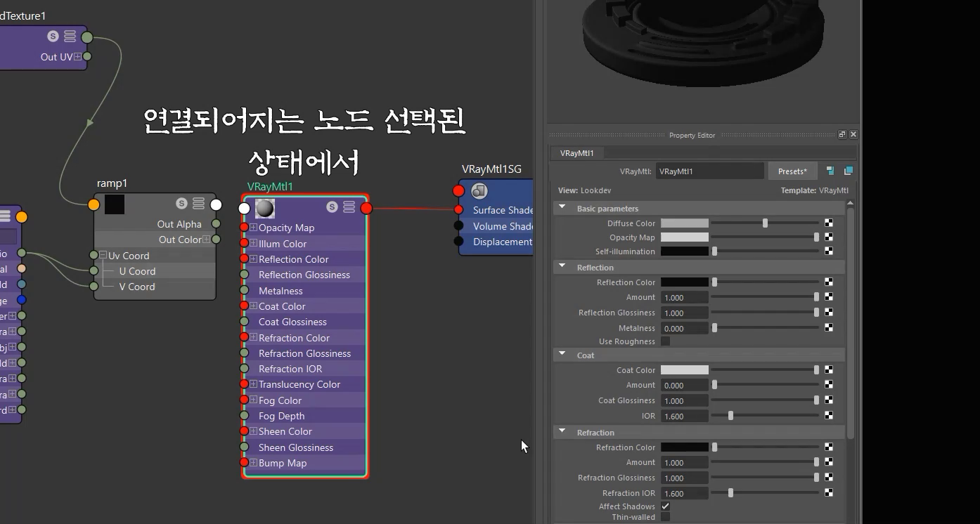Screen dimensions: 980x524
Task: Click the black swatch thumbnail on ramp1 node
Action: [115, 204]
